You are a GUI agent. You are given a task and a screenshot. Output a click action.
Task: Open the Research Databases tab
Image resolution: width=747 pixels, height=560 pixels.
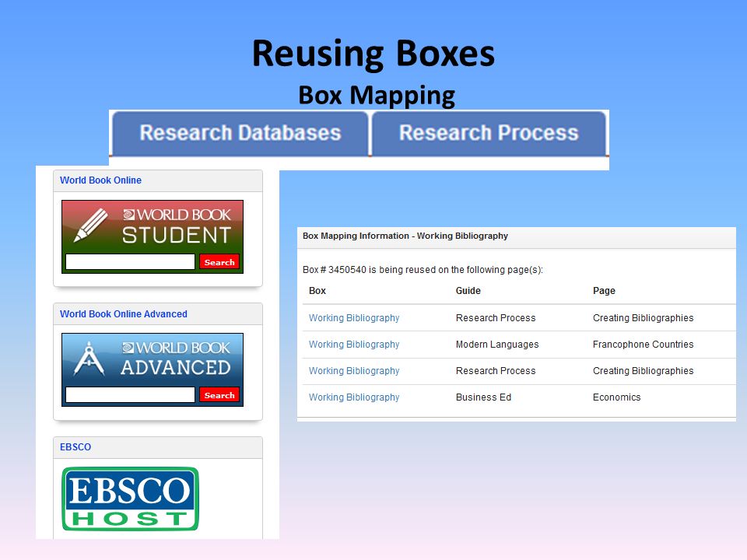pyautogui.click(x=240, y=133)
